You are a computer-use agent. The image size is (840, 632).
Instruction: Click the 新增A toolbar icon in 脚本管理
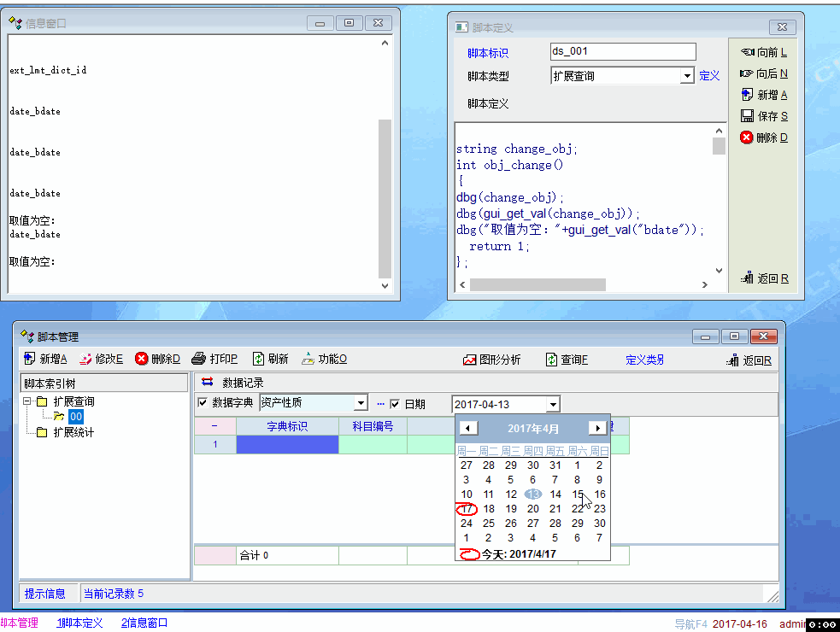tap(30, 360)
